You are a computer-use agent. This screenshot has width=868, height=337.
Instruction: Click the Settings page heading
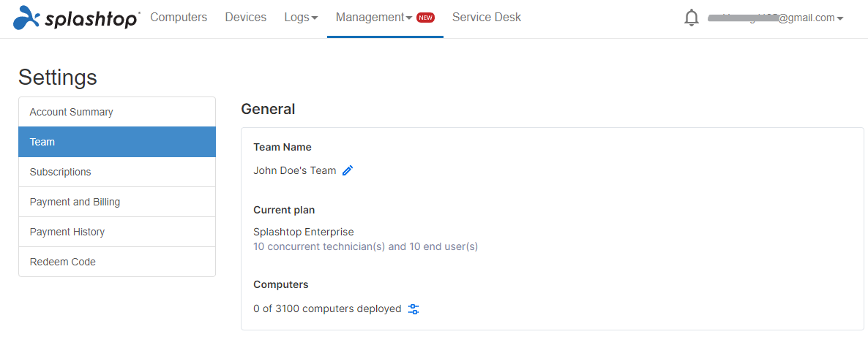coord(58,77)
